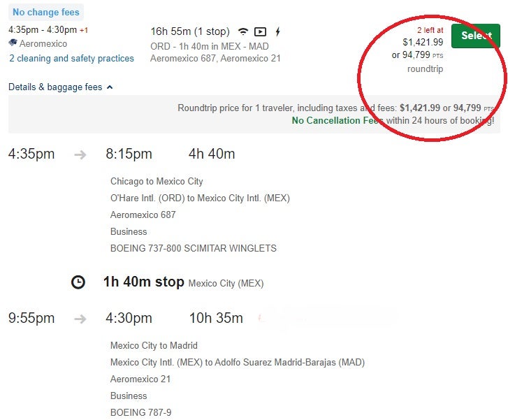Click the 'Mexico City (MEX)' layover location
This screenshot has height=420, width=508.
[226, 283]
